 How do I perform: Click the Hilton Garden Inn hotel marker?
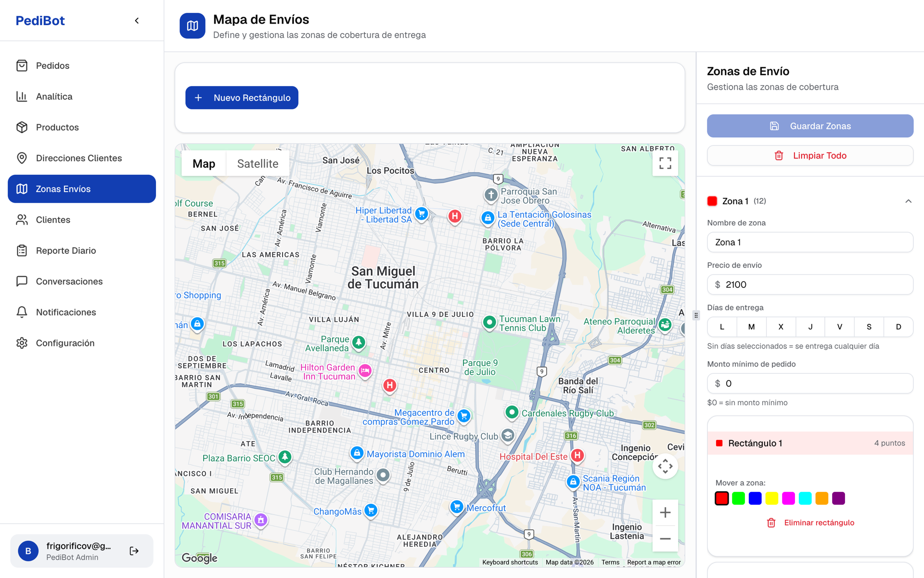pos(365,371)
